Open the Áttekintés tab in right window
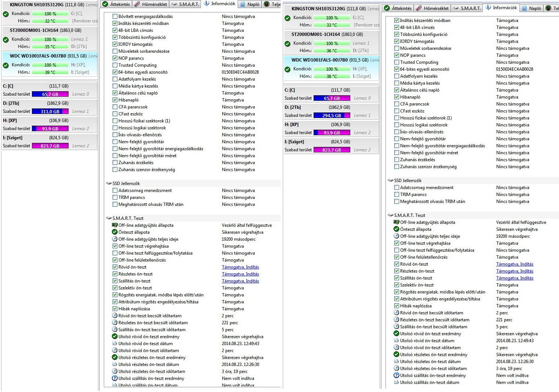Image resolution: width=559 pixels, height=392 pixels. (x=398, y=8)
